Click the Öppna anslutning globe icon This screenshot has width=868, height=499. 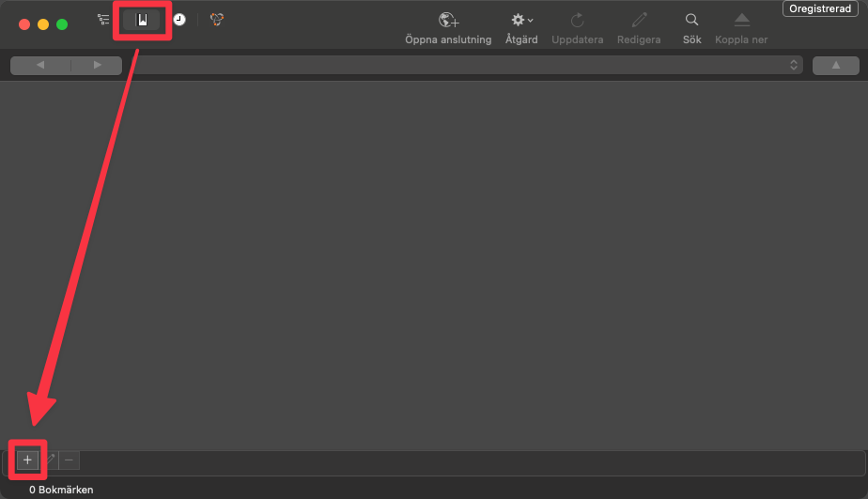448,21
